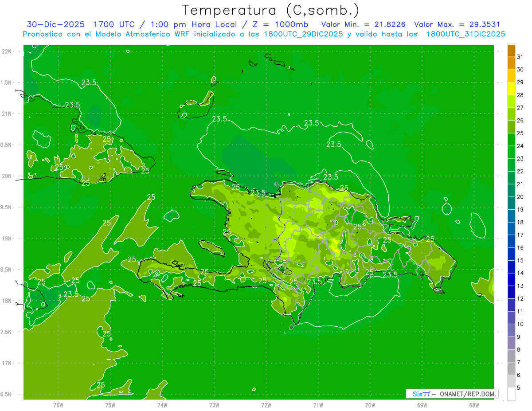This screenshot has width=532, height=411.
Task: Click the "69W" longitude axis label
Action: [x=422, y=405]
